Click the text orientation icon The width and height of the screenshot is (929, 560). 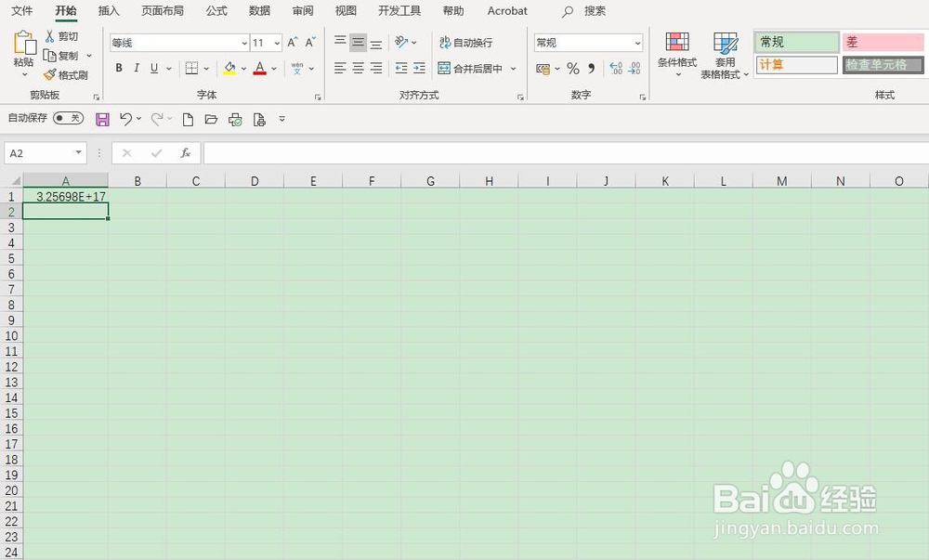401,42
